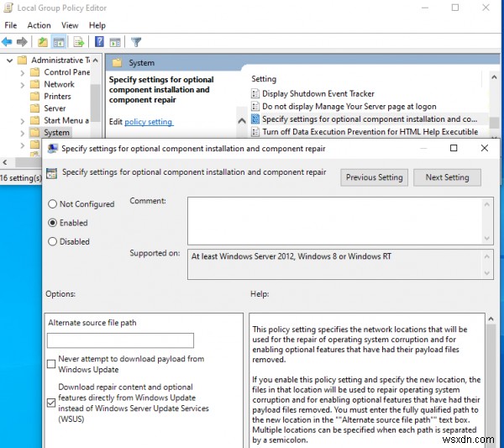504x448 pixels.
Task: Expand the System tree node
Action: pos(22,133)
